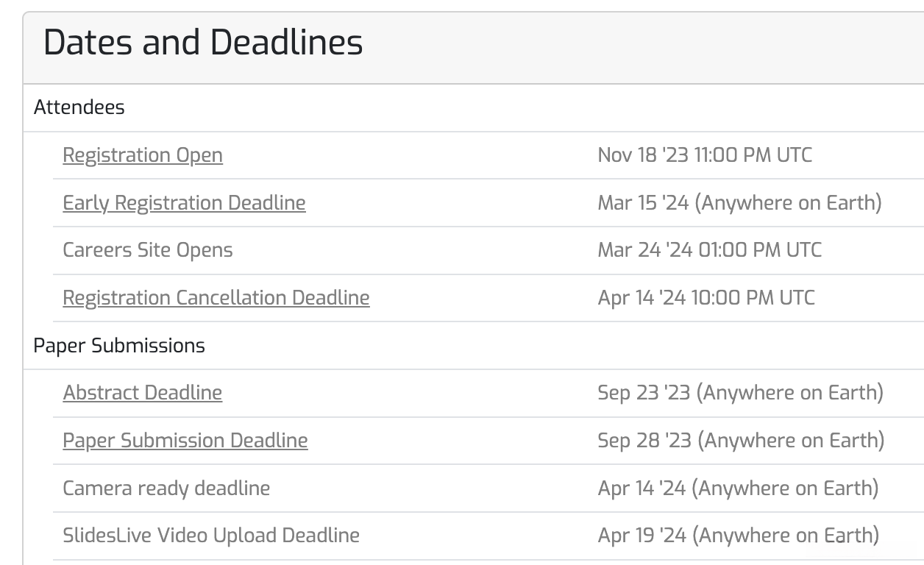924x565 pixels.
Task: Click the Nov 18 '23 11:00 PM UTC date
Action: pos(705,155)
